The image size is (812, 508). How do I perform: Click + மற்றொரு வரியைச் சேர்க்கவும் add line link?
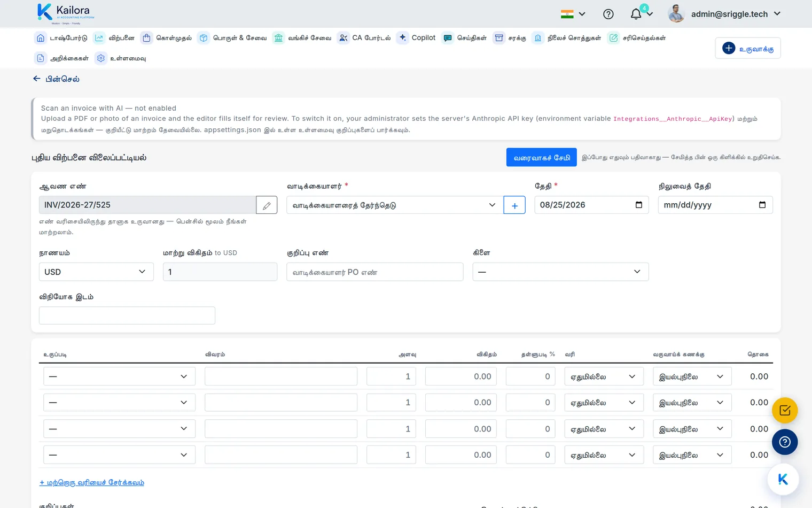tap(92, 482)
